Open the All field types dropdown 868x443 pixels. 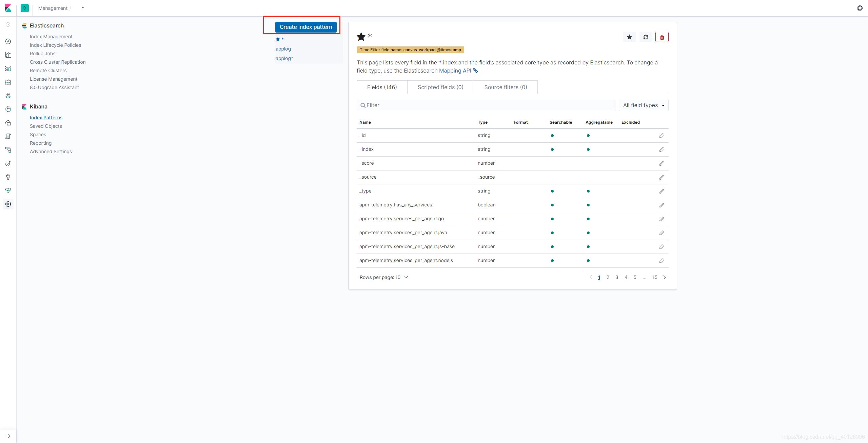[643, 105]
